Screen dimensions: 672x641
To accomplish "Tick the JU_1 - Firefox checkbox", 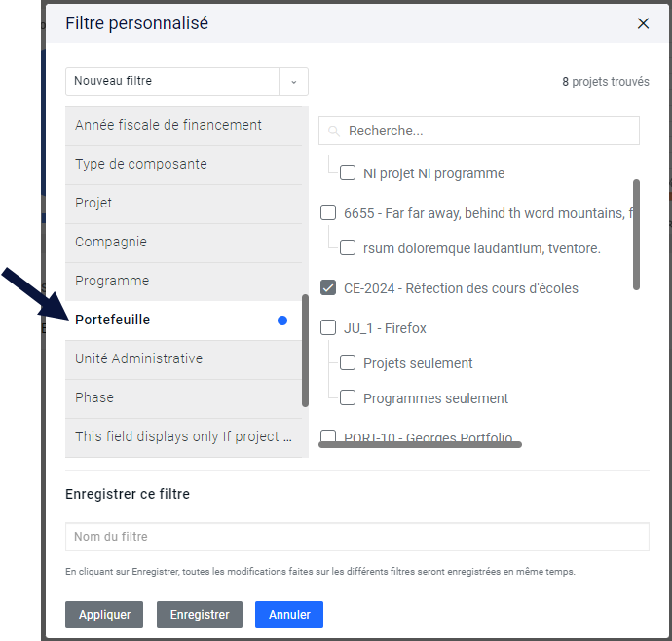I will 328,327.
